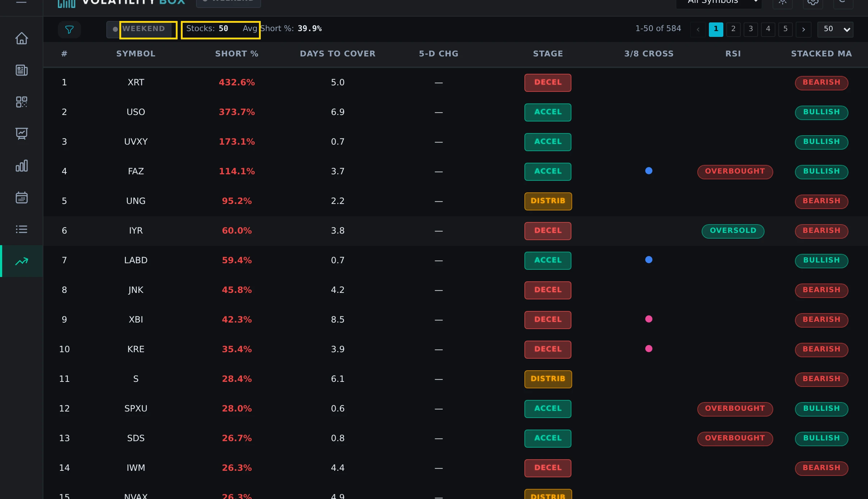Image resolution: width=868 pixels, height=499 pixels.
Task: Sort by the 3/8 CROSS column header
Action: [x=649, y=54]
